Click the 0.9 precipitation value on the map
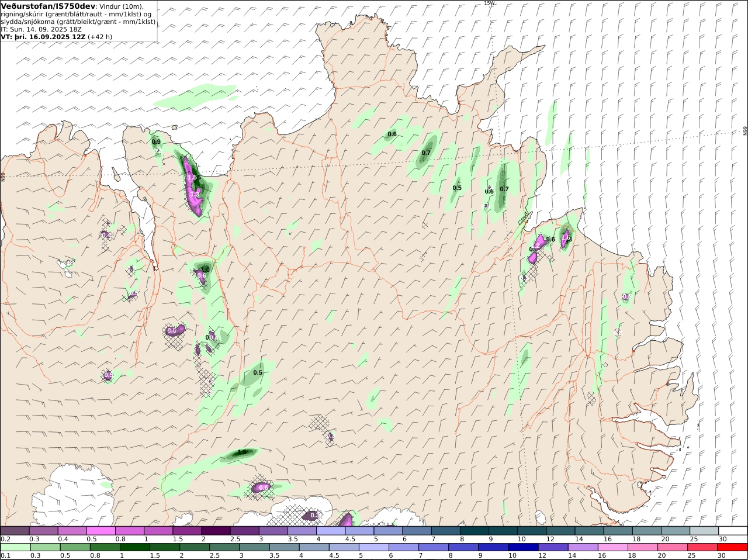The height and width of the screenshot is (560, 748). point(156,141)
